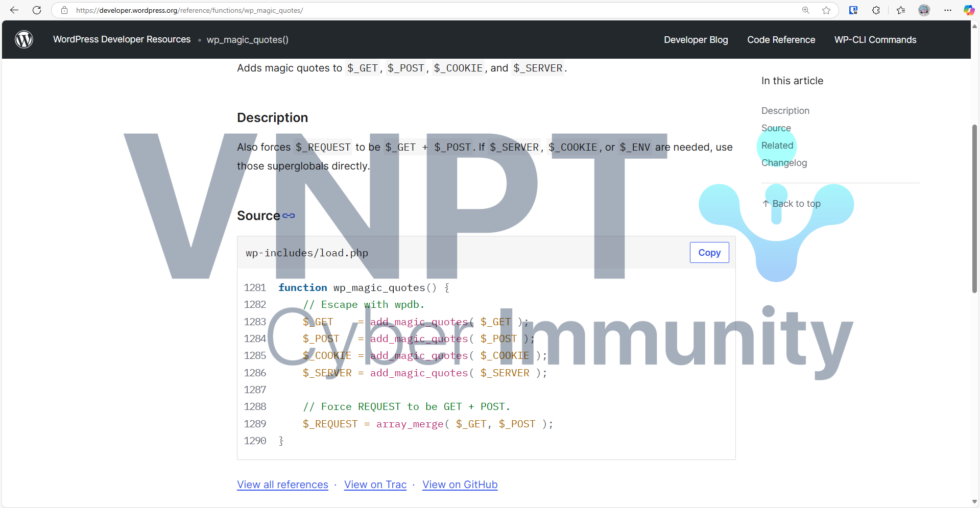
Task: Click code line number 1286
Action: tap(255, 373)
